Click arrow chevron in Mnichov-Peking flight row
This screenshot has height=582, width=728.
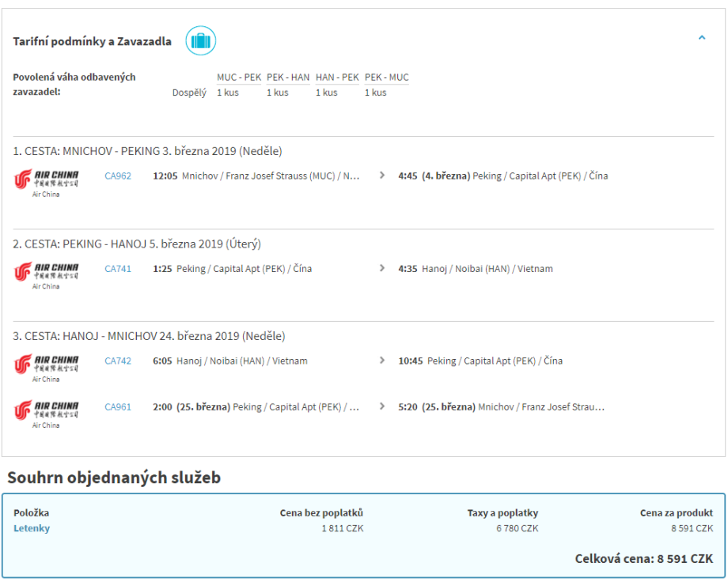(382, 176)
